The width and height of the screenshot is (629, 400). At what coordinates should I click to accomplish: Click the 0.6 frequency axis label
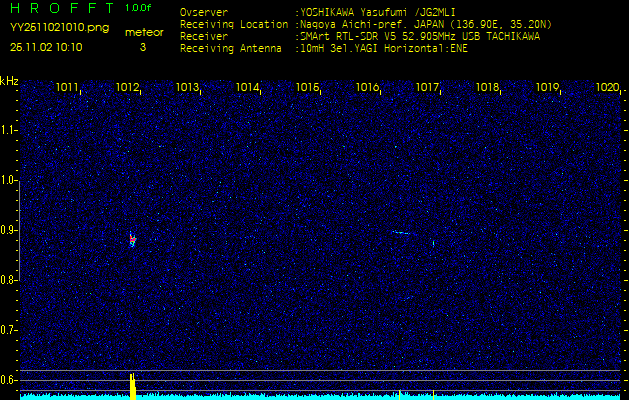pos(9,379)
